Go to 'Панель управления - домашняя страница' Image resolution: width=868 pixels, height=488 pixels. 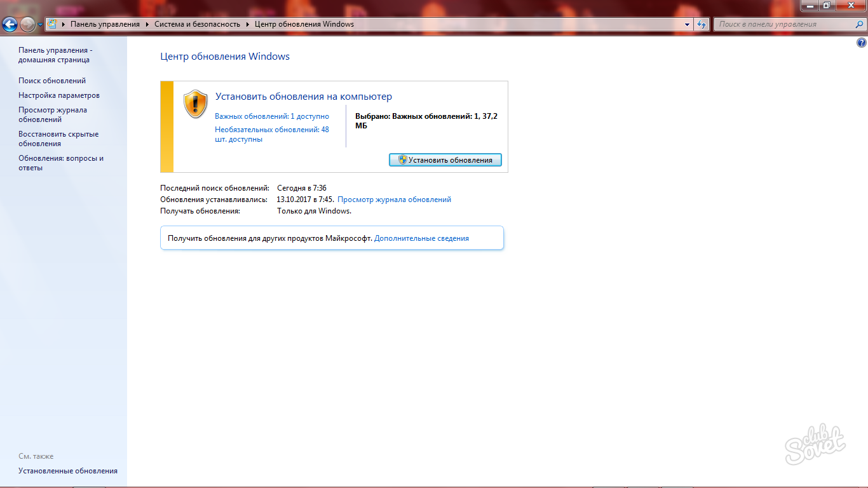[x=55, y=55]
